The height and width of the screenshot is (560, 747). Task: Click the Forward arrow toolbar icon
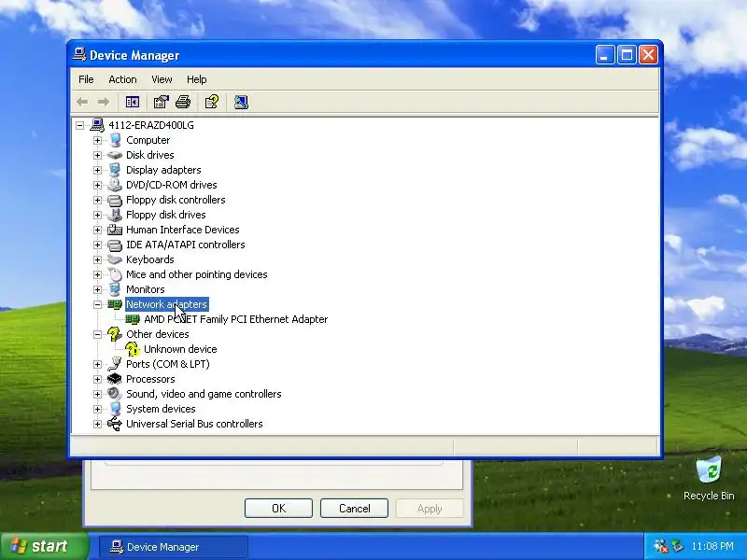(x=103, y=102)
